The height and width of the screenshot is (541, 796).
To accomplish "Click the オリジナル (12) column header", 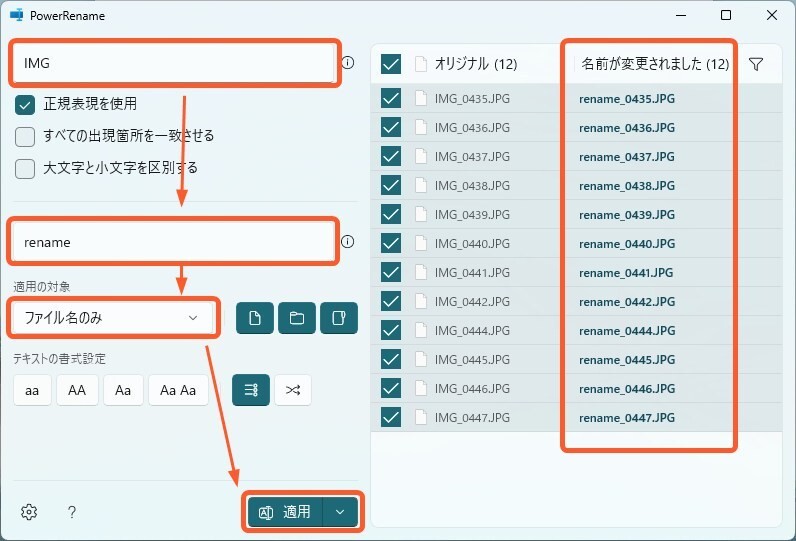I will pos(476,64).
